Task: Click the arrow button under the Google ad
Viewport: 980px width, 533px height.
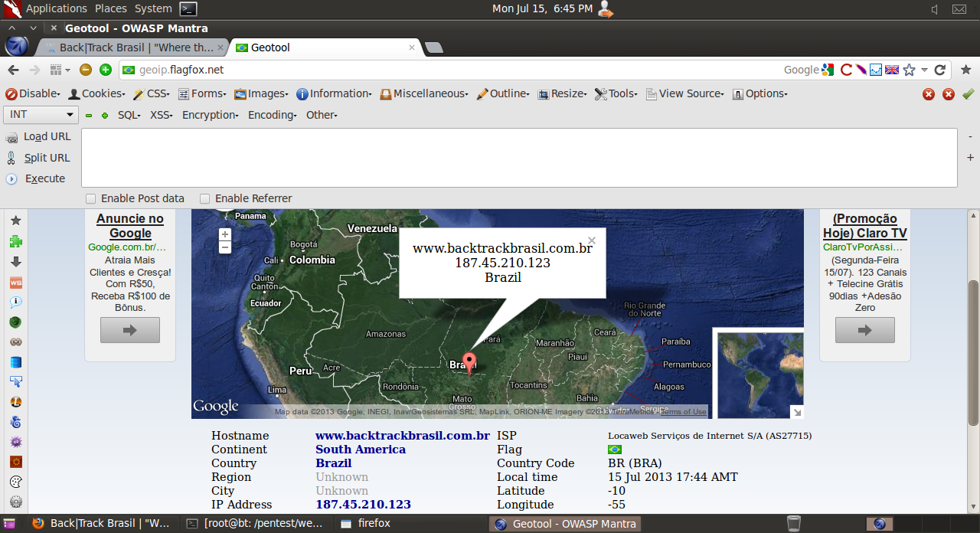Action: (x=130, y=330)
